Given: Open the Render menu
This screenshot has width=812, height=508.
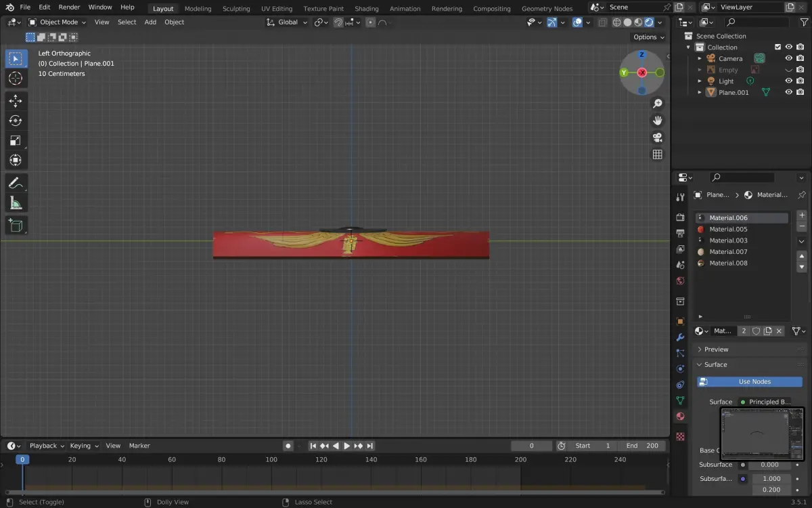Looking at the screenshot, I should (69, 7).
